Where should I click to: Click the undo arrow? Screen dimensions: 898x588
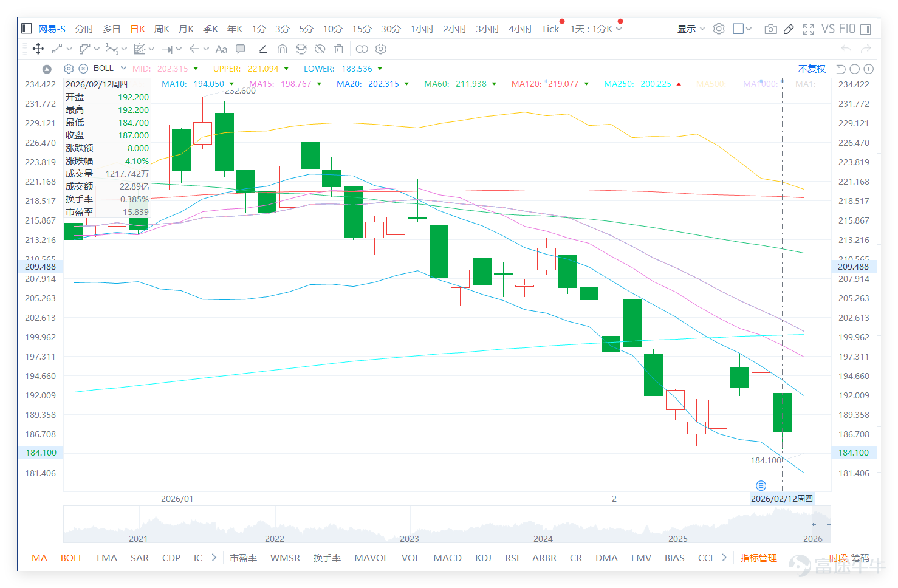pos(846,49)
